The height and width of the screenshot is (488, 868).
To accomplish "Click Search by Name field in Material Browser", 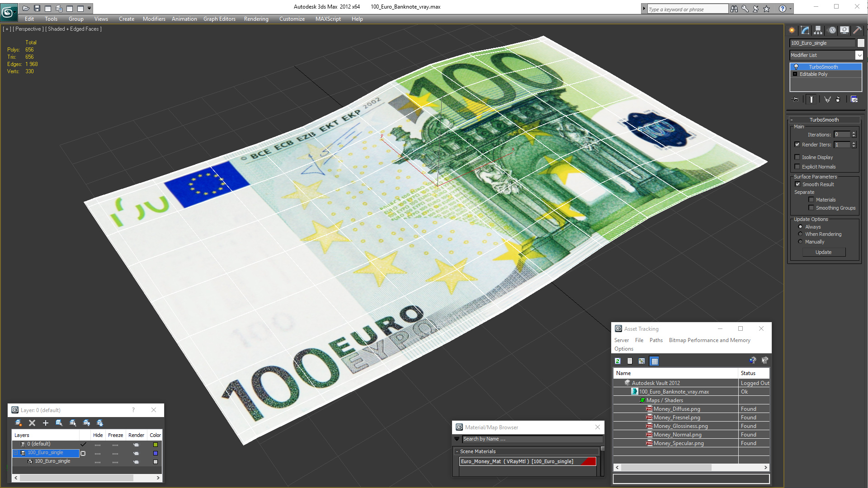I will click(532, 439).
